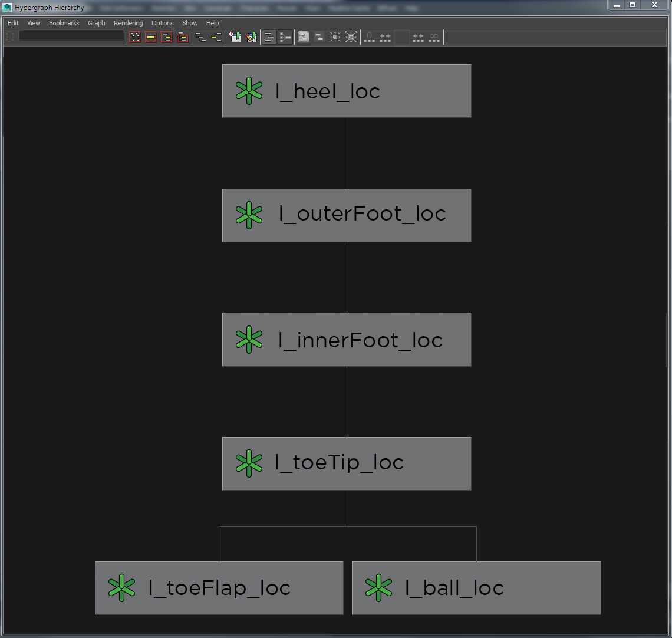
Task: Click locator icon on l_outerFoot_loc node
Action: coord(249,215)
